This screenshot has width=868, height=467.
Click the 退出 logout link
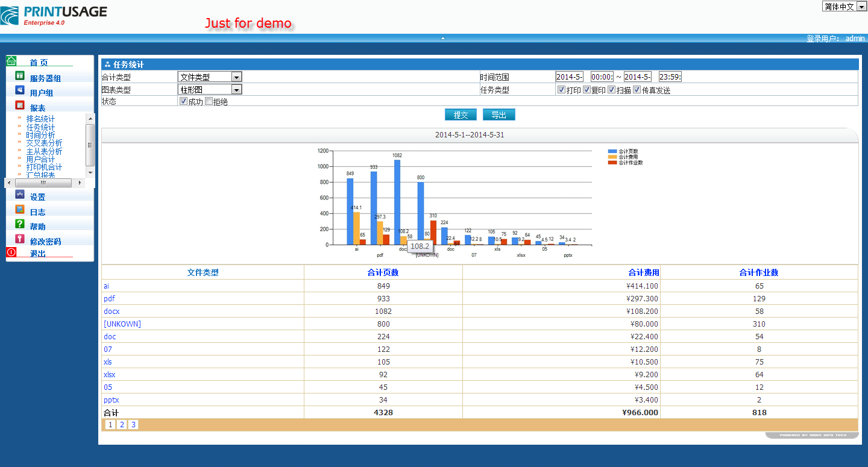point(37,254)
